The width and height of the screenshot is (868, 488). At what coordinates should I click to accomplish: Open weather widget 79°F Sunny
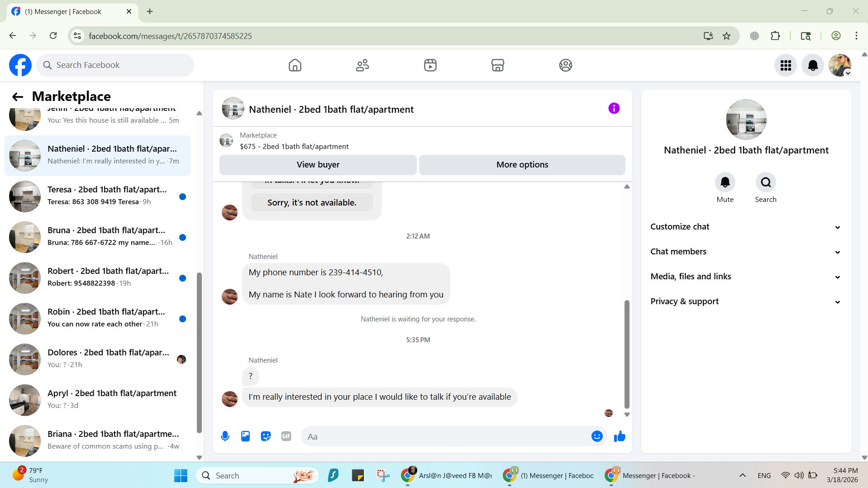[31, 475]
